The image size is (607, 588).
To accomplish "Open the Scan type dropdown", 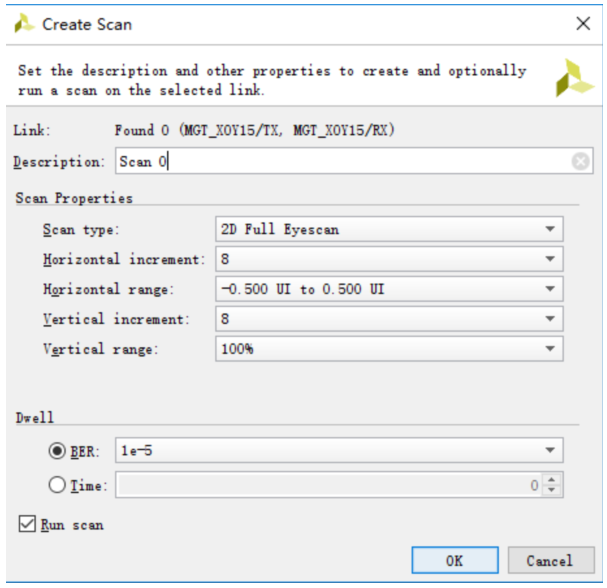I will coord(549,229).
